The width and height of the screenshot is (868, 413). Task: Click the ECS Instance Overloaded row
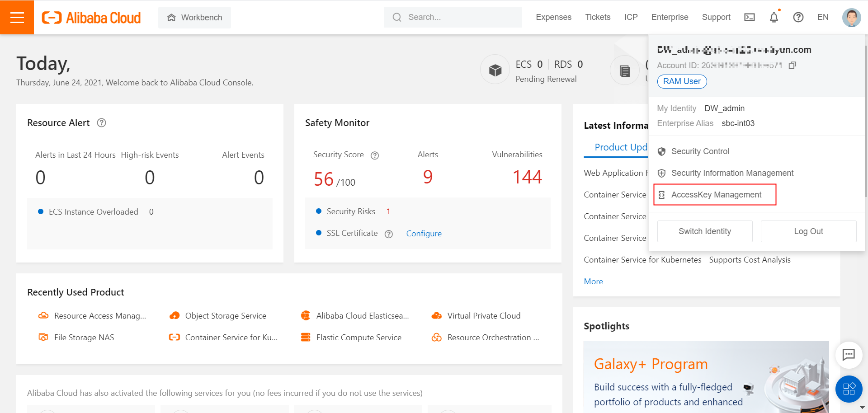click(96, 212)
